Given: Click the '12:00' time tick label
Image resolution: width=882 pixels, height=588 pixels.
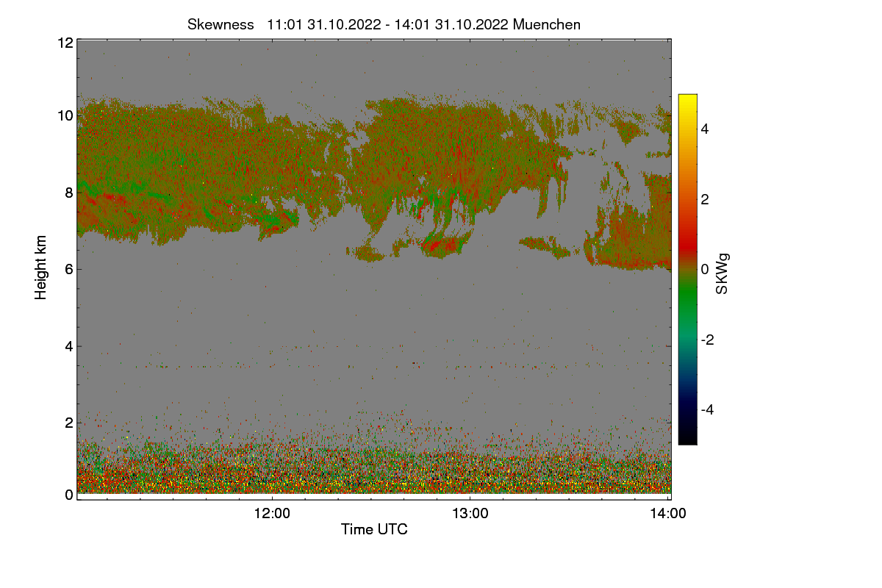Looking at the screenshot, I should click(272, 514).
